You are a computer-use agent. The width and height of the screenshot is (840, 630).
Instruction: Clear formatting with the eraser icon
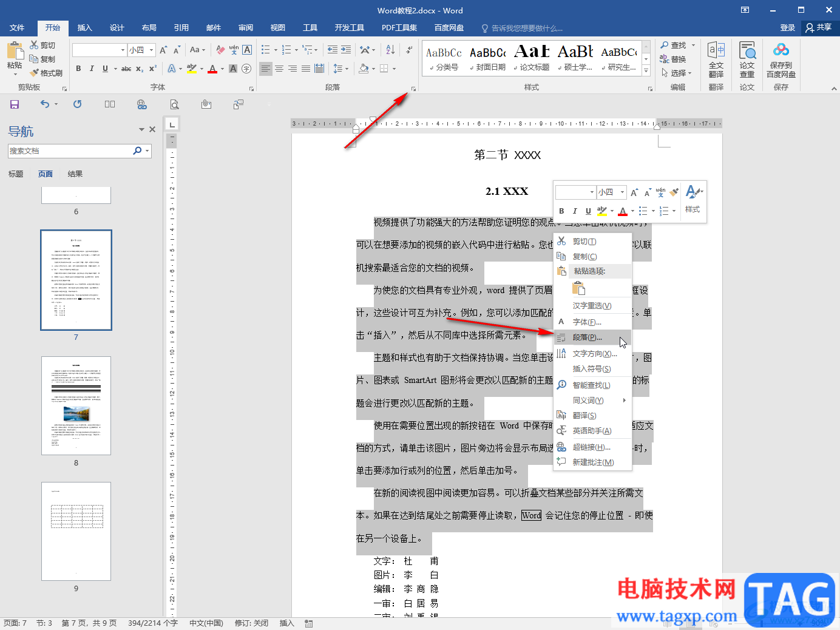(x=220, y=50)
